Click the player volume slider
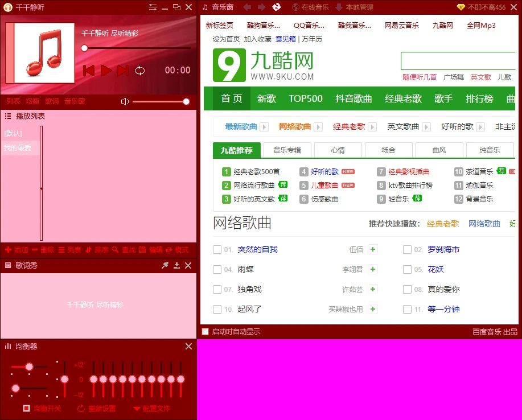This screenshot has width=522, height=420. (161, 101)
